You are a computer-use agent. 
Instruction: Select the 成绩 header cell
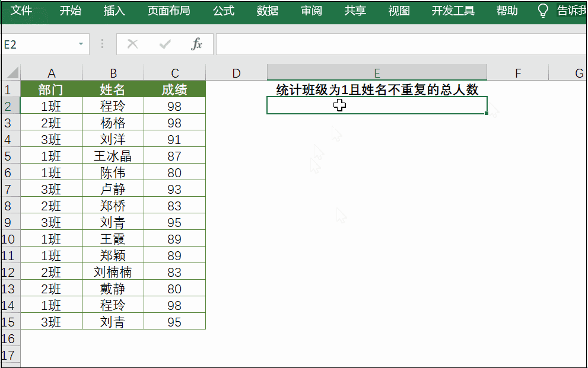click(174, 89)
